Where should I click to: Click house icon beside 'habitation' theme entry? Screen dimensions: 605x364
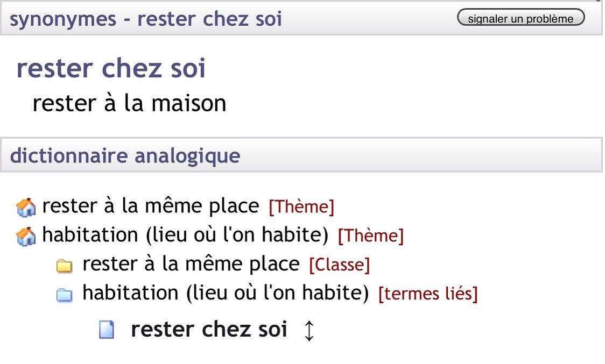point(26,237)
